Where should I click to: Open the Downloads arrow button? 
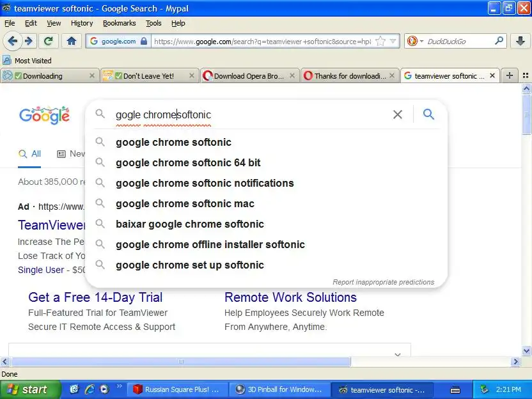pos(520,42)
